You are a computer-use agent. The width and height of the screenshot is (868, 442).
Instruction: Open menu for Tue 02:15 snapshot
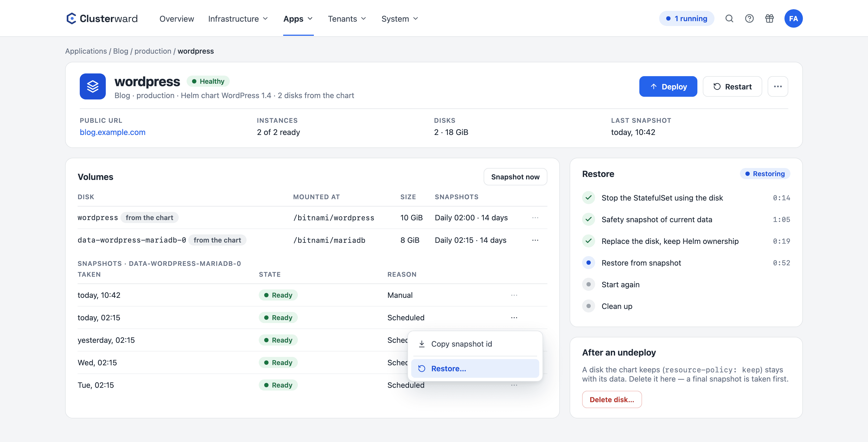pos(514,385)
